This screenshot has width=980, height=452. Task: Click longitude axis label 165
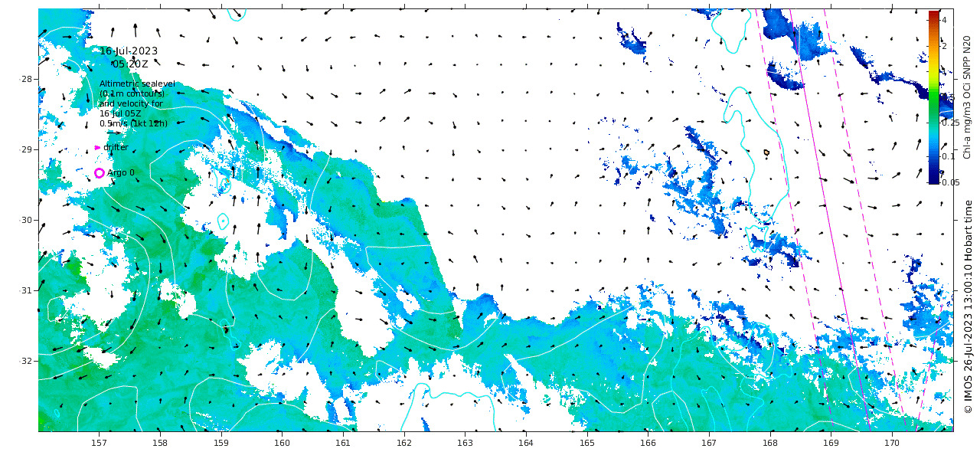586,443
